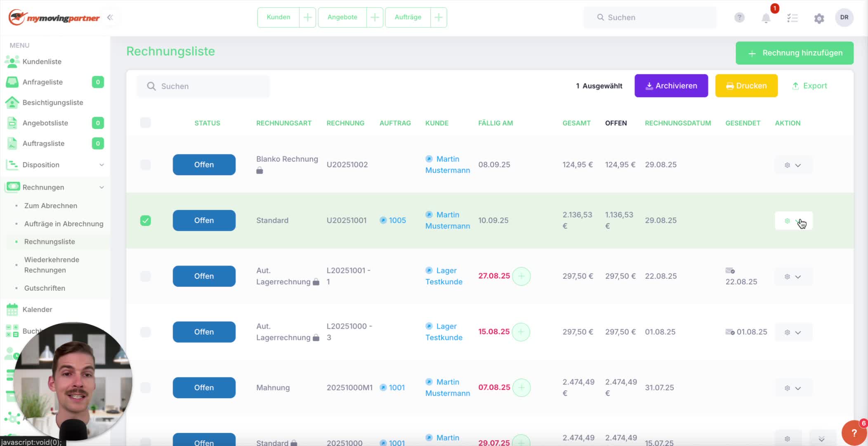Click the Suchen field above invoice table
Viewport: 868px width, 446px height.
pyautogui.click(x=203, y=86)
